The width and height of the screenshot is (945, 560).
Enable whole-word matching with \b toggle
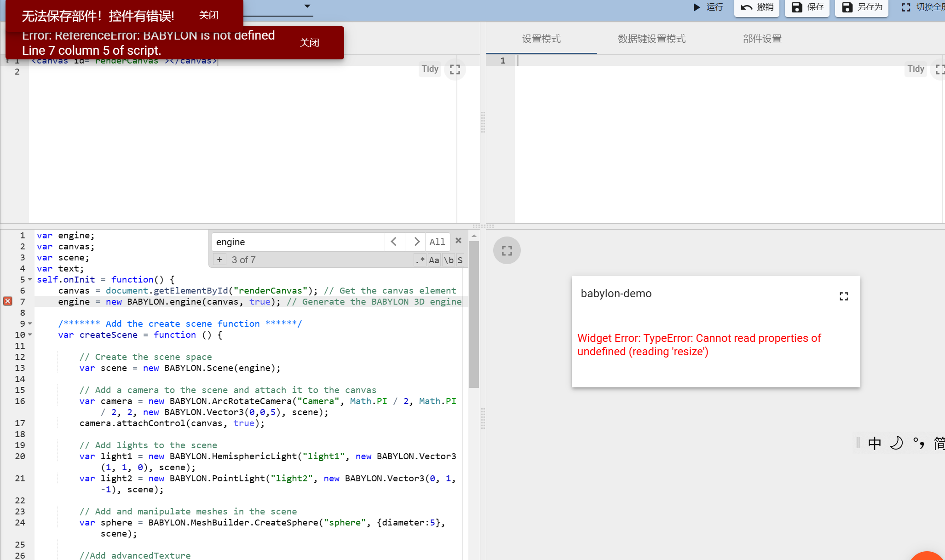pyautogui.click(x=449, y=260)
